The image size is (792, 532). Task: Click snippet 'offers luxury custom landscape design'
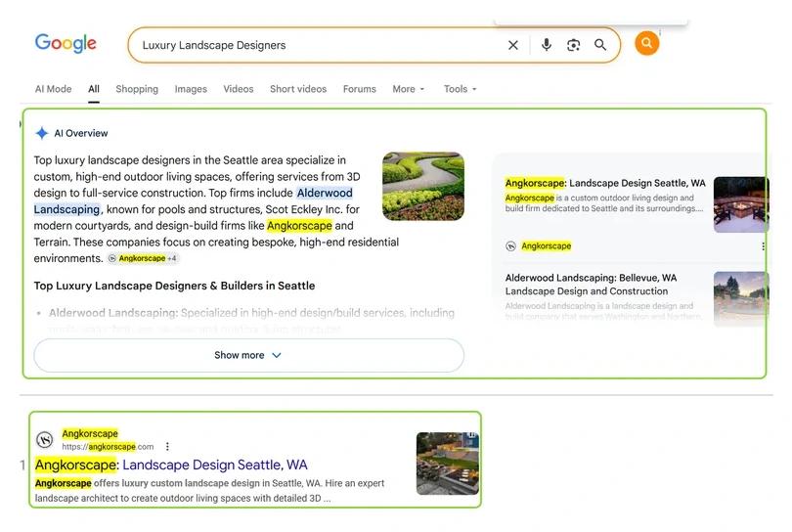(x=177, y=483)
